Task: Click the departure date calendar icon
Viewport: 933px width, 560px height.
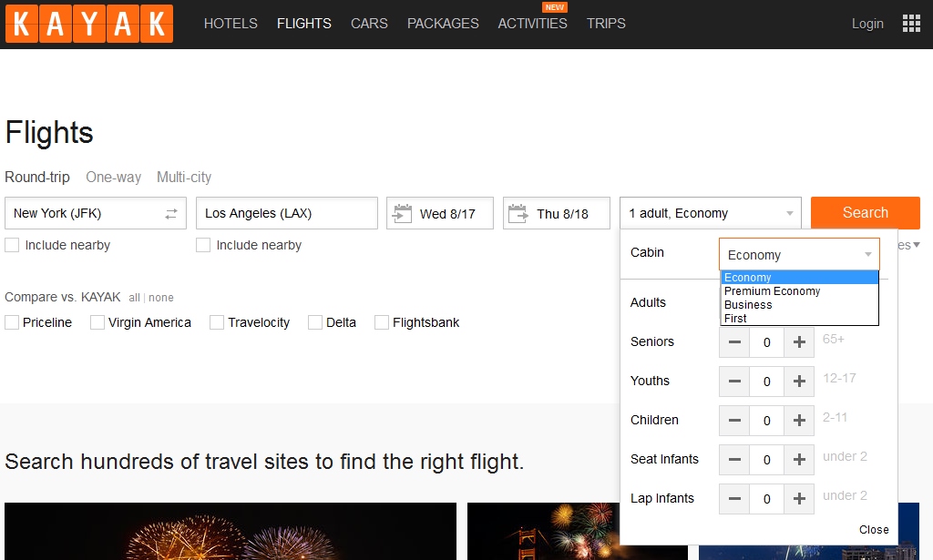Action: pyautogui.click(x=402, y=214)
